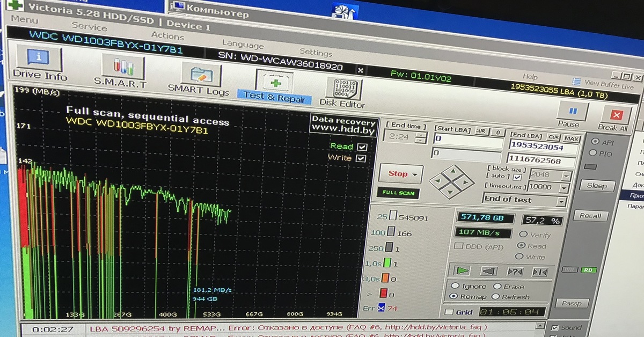The height and width of the screenshot is (337, 644).
Task: Open the Disk Editor
Action: [x=343, y=91]
